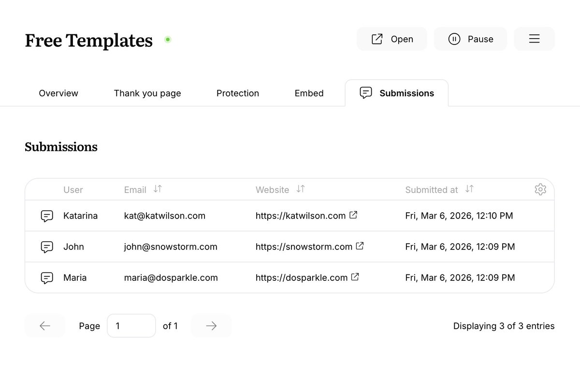The width and height of the screenshot is (580, 392).
Task: Pause the form using Pause button
Action: click(470, 39)
